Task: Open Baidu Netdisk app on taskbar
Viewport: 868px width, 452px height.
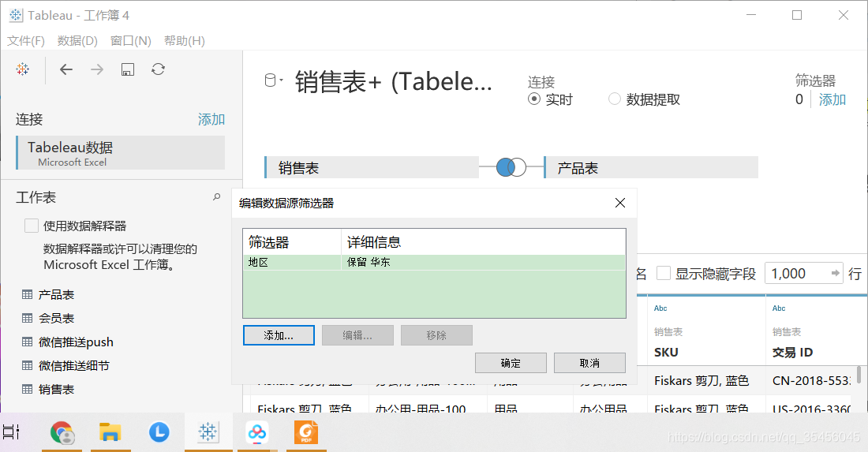Action: [257, 432]
